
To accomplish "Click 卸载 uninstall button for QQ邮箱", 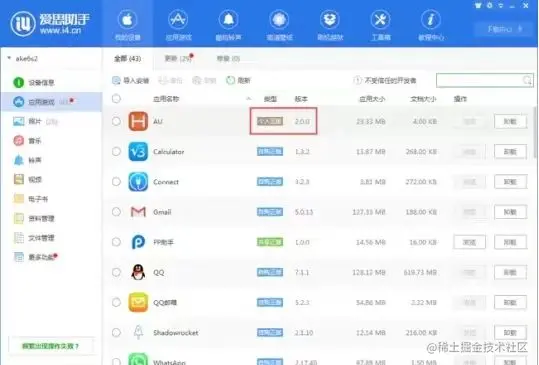I will coord(510,302).
